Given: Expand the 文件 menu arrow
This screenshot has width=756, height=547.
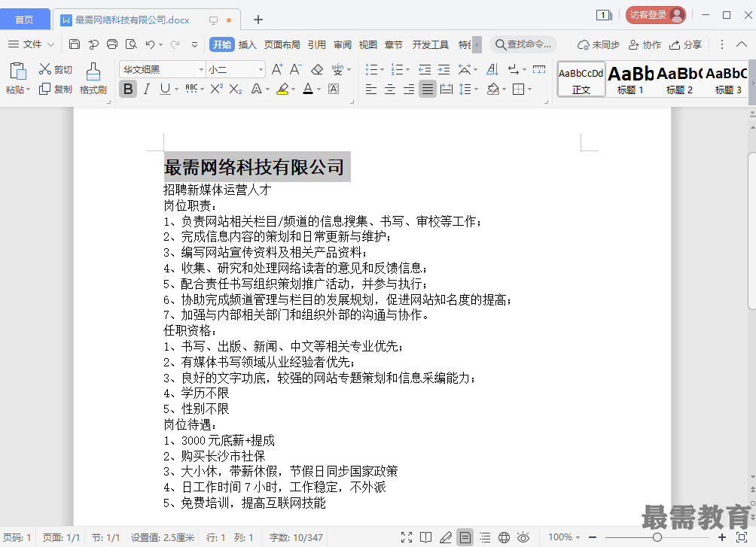Looking at the screenshot, I should click(x=50, y=44).
